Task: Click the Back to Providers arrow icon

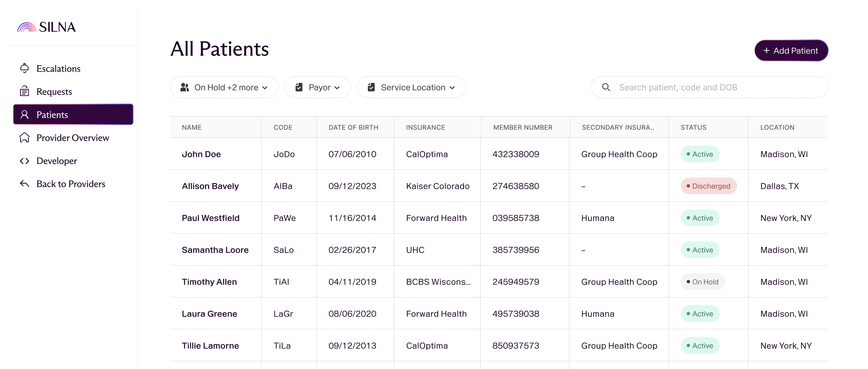Action: pos(24,183)
